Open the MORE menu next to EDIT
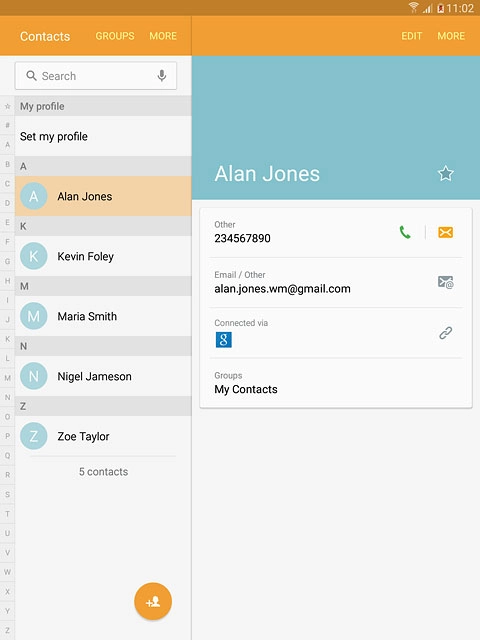Screen dimensions: 480x640 (x=451, y=36)
